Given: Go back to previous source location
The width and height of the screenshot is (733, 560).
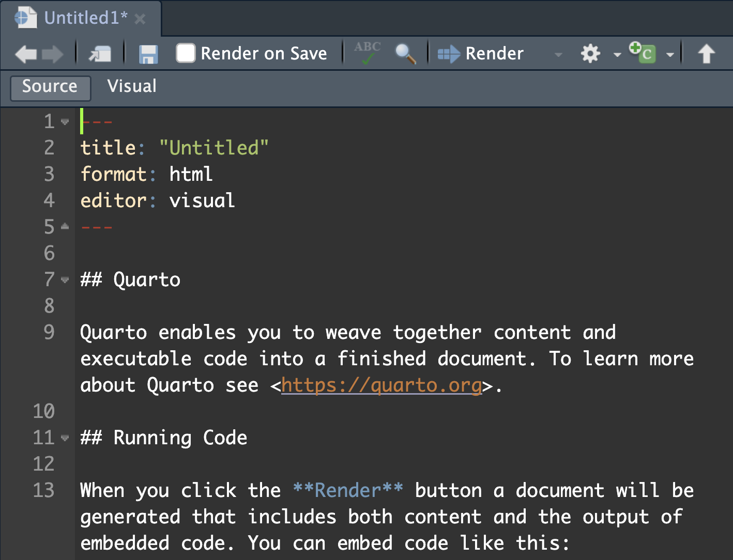Looking at the screenshot, I should (x=26, y=54).
